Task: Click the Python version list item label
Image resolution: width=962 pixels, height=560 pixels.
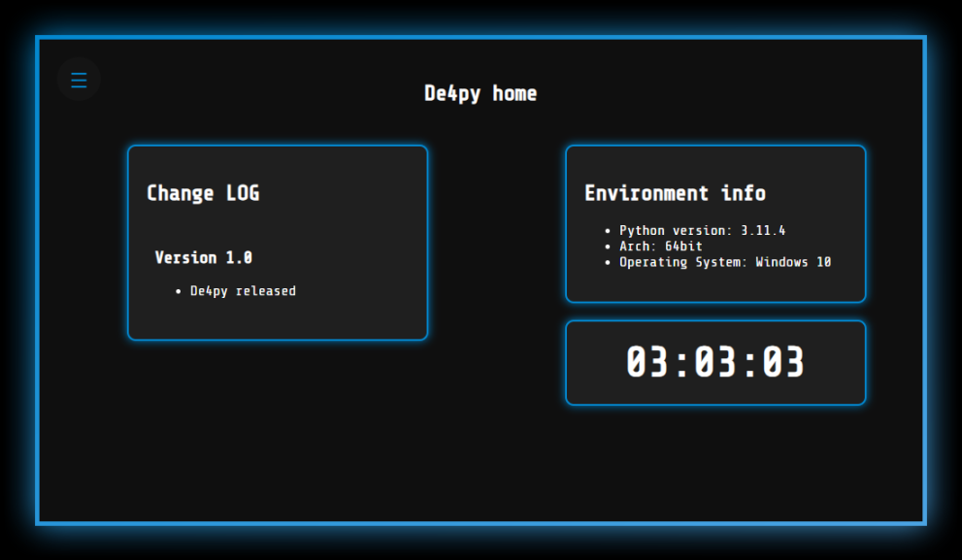Action: coord(675,231)
